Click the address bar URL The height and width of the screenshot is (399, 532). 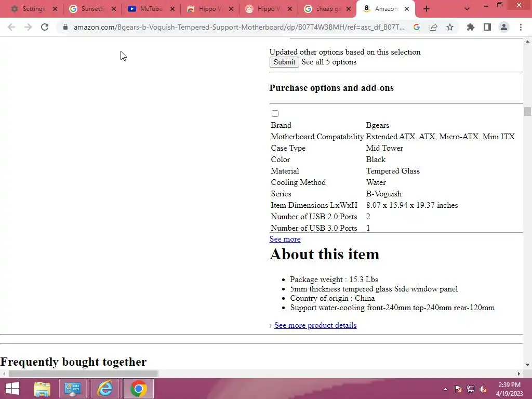(239, 27)
